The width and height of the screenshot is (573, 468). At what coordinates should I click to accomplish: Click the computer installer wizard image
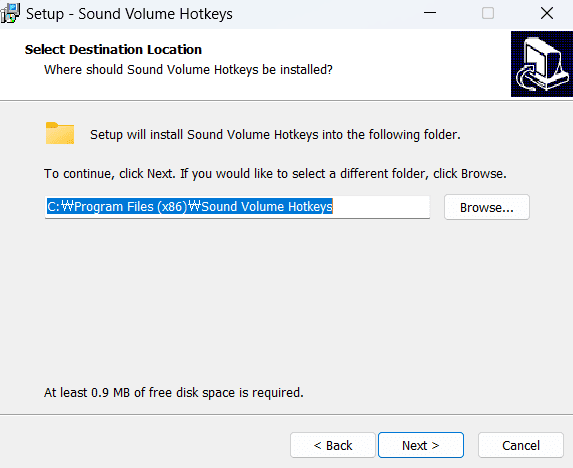(542, 64)
